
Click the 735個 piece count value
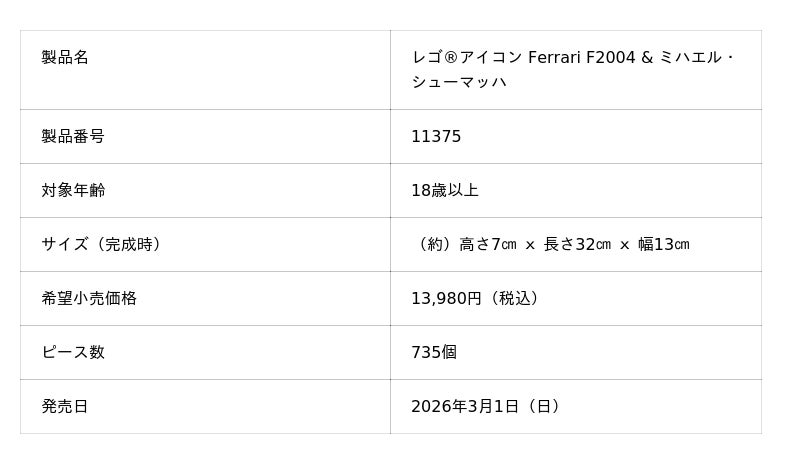tap(434, 352)
